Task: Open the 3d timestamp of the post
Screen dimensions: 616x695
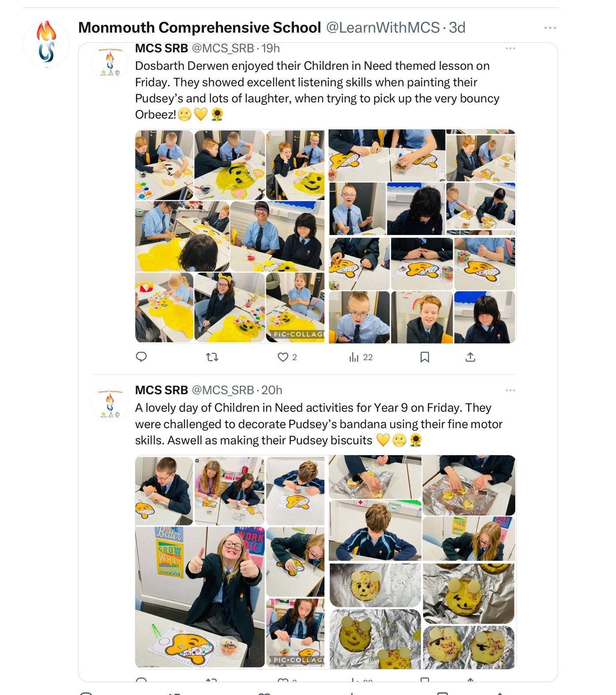Action: pyautogui.click(x=457, y=28)
